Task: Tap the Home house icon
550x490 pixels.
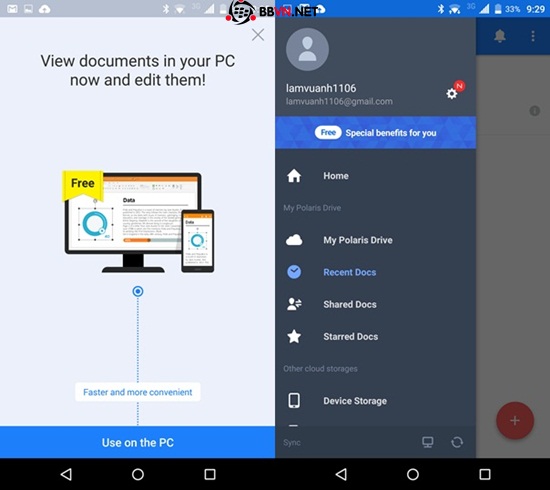Action: point(294,176)
